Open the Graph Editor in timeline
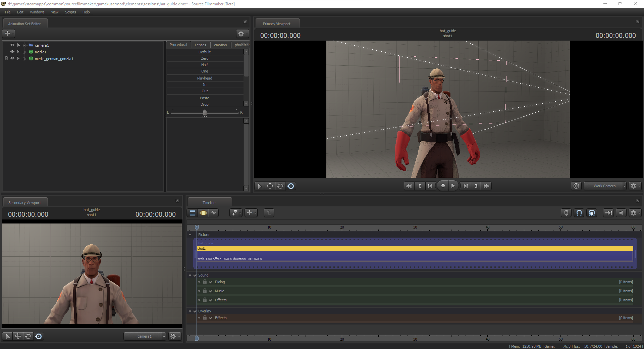This screenshot has width=644, height=349. point(214,213)
